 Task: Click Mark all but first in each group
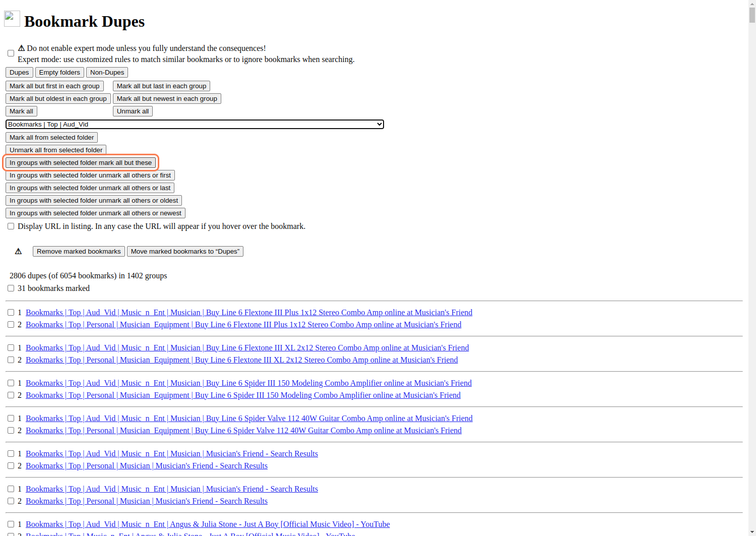pyautogui.click(x=54, y=86)
